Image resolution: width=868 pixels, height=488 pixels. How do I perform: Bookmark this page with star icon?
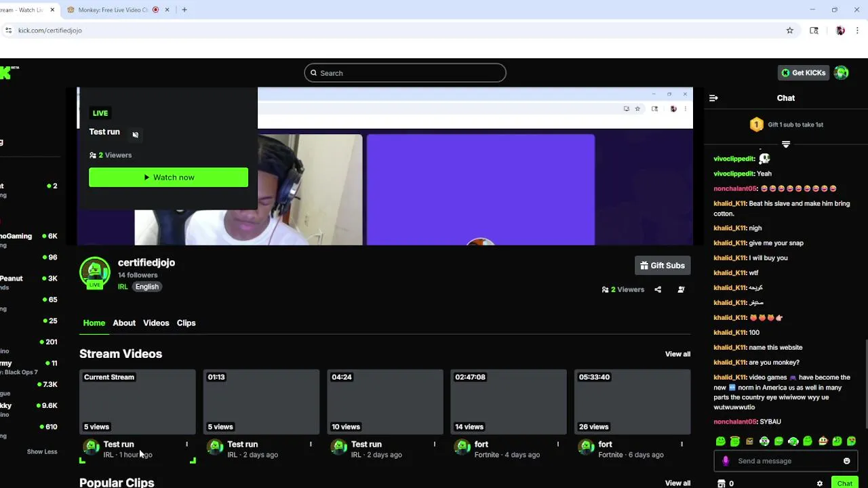click(x=790, y=30)
